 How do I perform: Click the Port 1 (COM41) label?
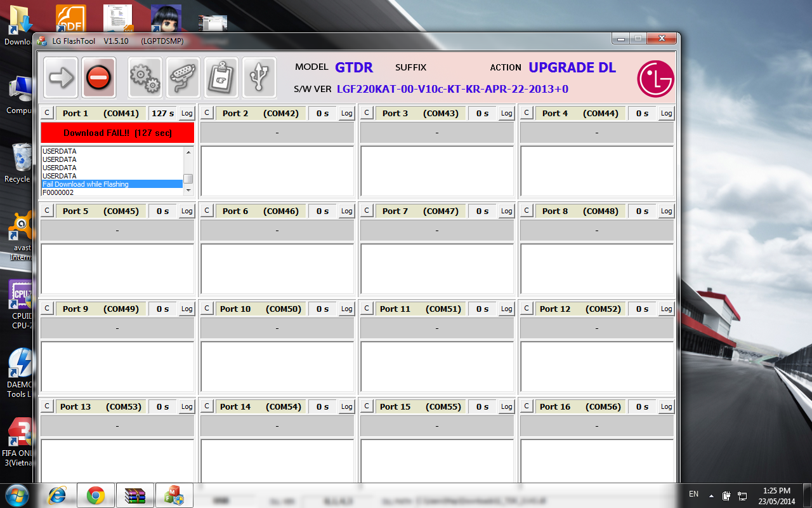(100, 113)
